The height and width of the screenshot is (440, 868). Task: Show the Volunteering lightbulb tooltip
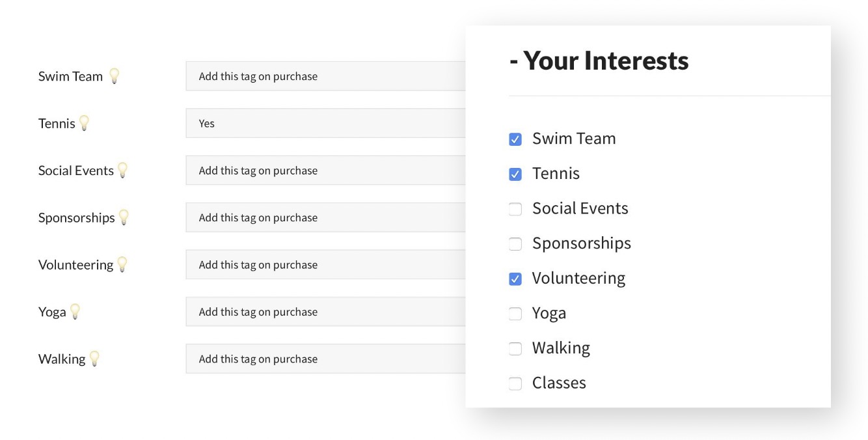tap(122, 265)
